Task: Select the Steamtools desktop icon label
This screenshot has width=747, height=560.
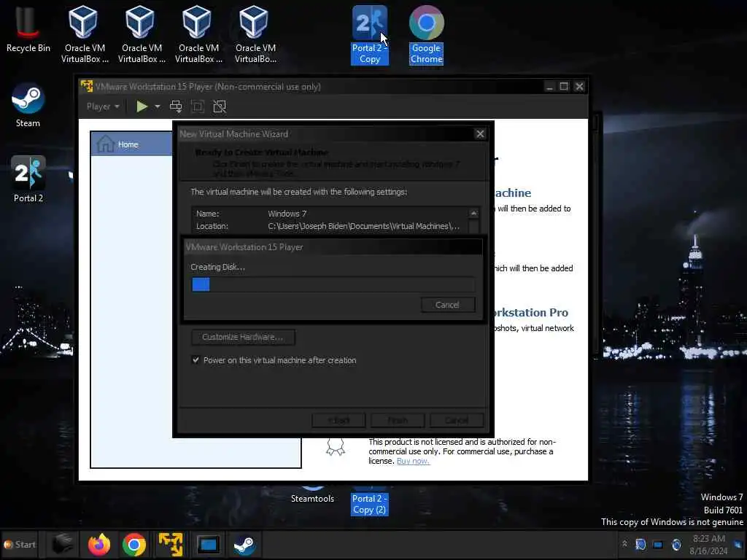Action: click(312, 499)
